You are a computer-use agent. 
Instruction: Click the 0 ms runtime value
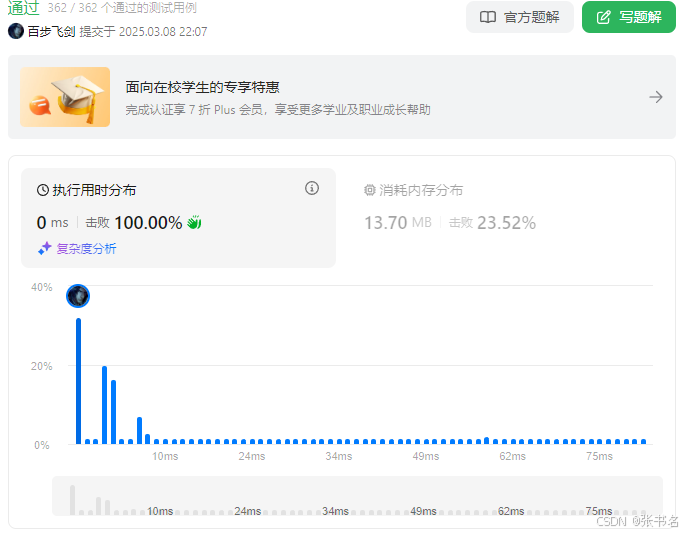point(53,223)
